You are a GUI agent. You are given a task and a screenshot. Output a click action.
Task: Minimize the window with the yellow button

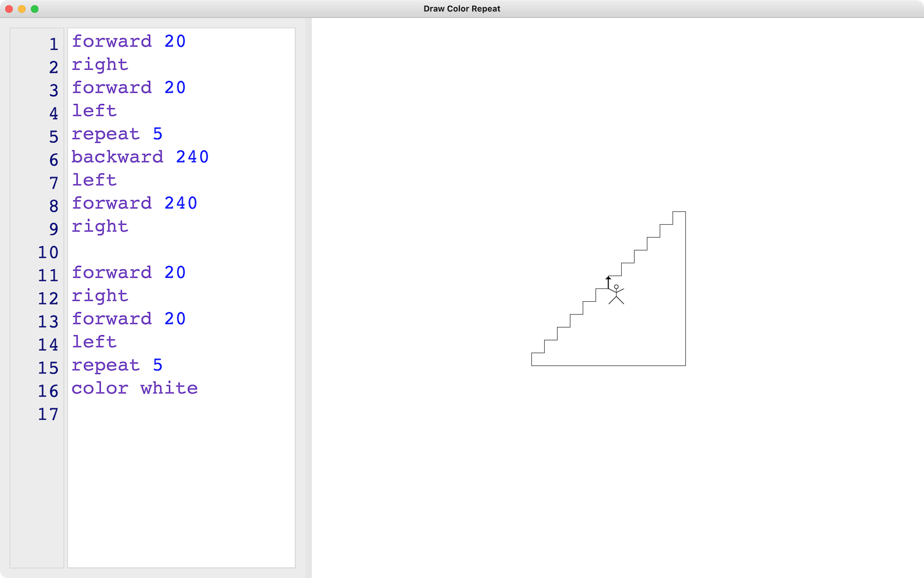tap(22, 9)
